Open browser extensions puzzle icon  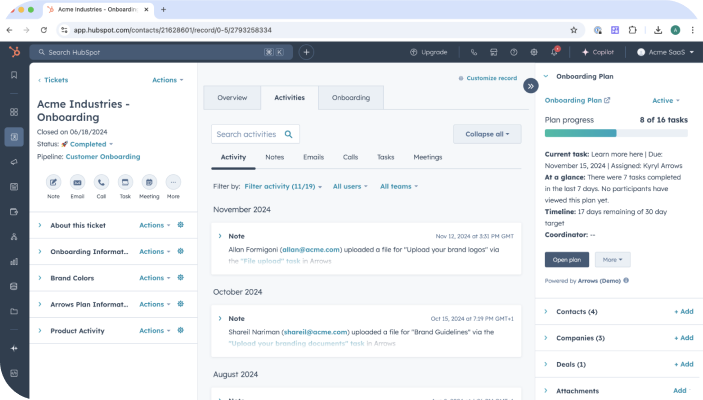(632, 30)
